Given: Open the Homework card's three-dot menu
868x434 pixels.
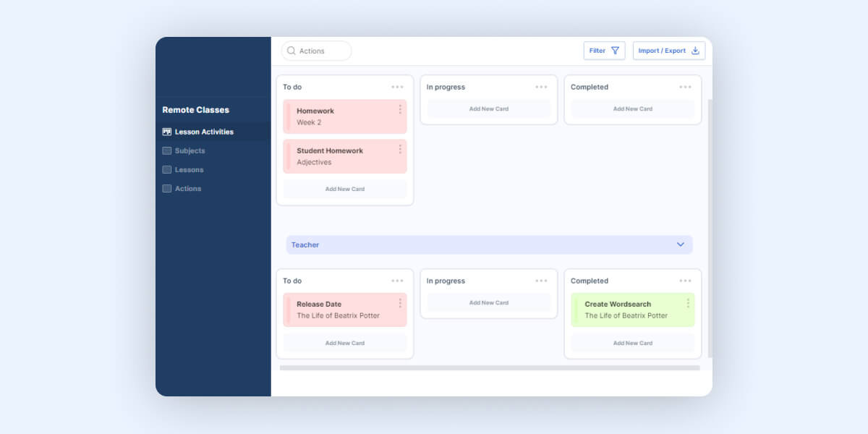Looking at the screenshot, I should pyautogui.click(x=400, y=109).
